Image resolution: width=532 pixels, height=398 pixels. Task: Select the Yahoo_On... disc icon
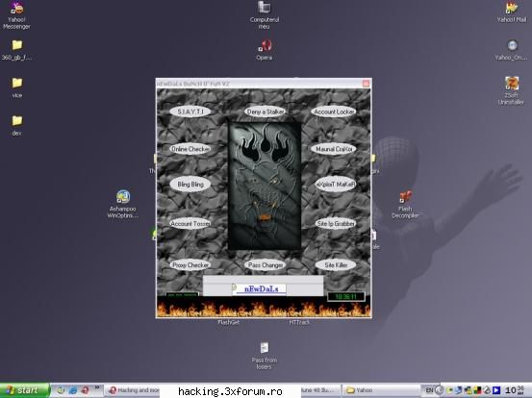pyautogui.click(x=511, y=50)
